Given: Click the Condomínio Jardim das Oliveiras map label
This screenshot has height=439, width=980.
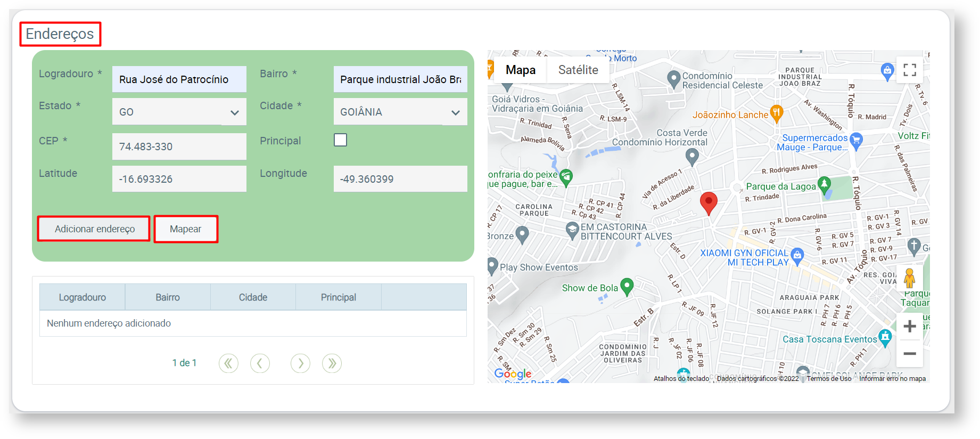Looking at the screenshot, I should point(623,354).
